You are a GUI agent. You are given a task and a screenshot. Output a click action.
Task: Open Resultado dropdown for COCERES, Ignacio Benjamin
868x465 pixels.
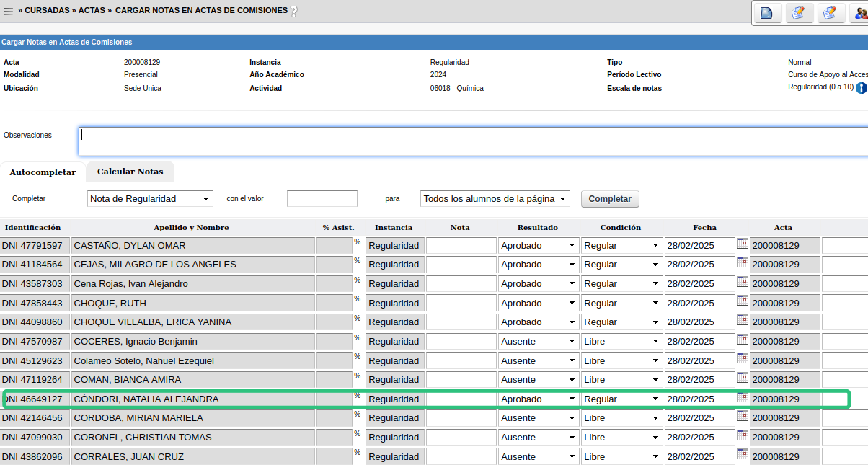(538, 342)
